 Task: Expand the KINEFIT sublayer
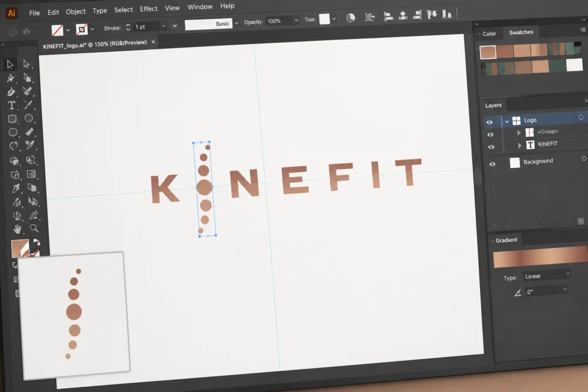[x=519, y=145]
